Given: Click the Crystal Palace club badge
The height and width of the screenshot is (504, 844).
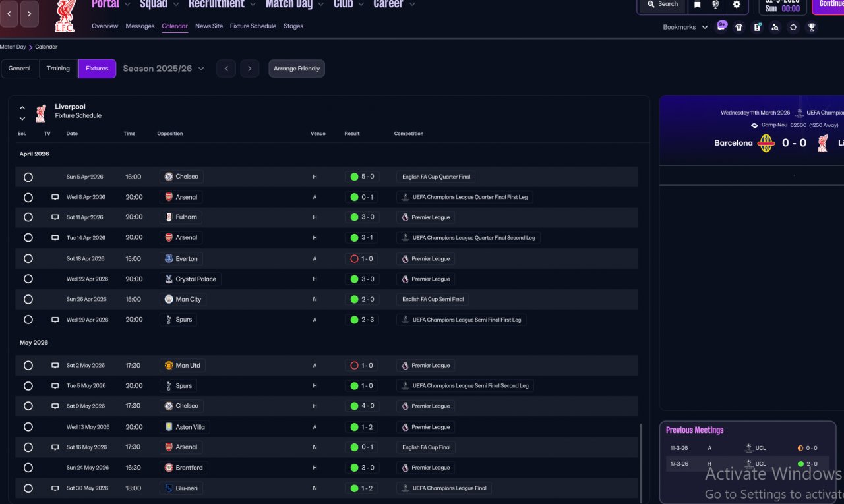Looking at the screenshot, I should coord(169,279).
